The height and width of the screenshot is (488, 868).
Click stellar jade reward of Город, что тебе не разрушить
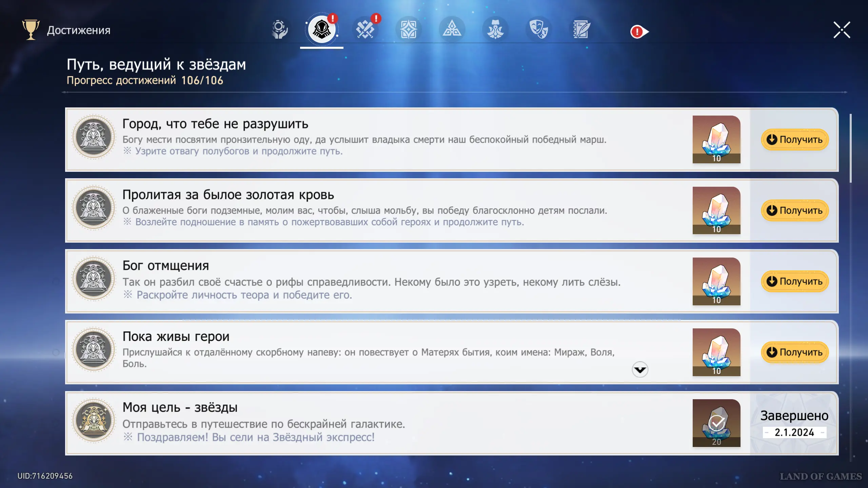pyautogui.click(x=716, y=139)
